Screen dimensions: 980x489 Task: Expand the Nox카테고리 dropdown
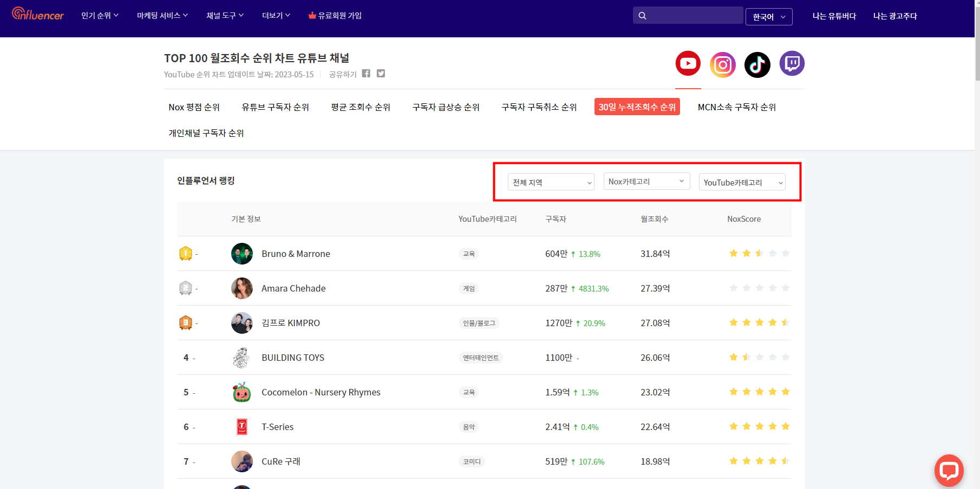(646, 181)
